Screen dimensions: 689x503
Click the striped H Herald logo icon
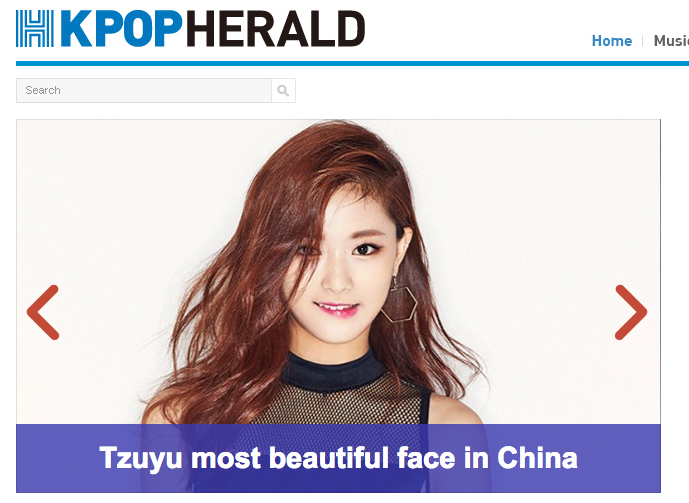click(35, 29)
